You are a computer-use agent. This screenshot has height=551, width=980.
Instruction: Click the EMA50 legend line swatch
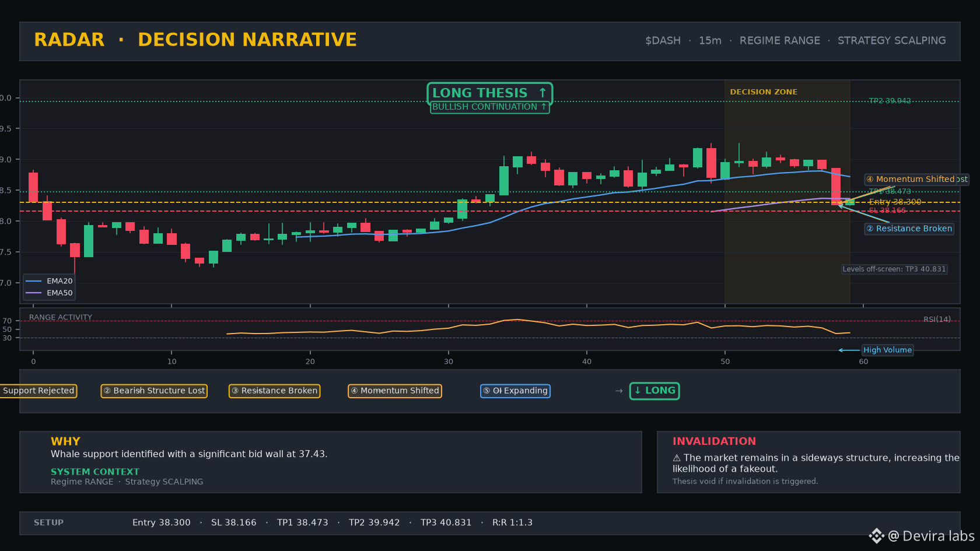tap(33, 293)
